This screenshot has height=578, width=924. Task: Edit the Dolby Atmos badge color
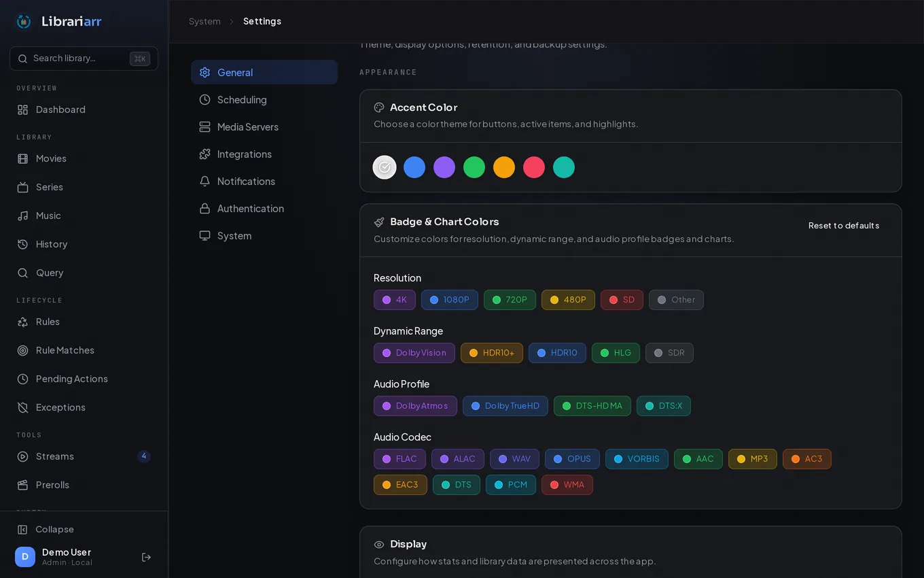click(415, 406)
